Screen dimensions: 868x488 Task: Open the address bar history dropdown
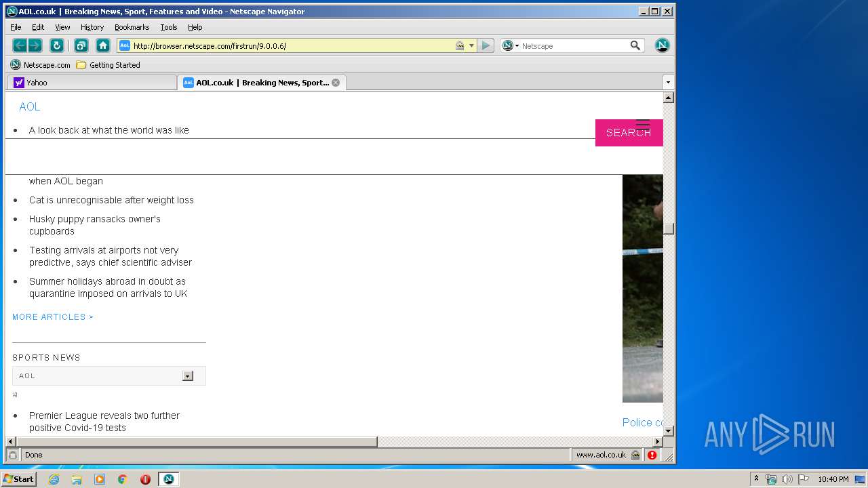click(x=472, y=45)
